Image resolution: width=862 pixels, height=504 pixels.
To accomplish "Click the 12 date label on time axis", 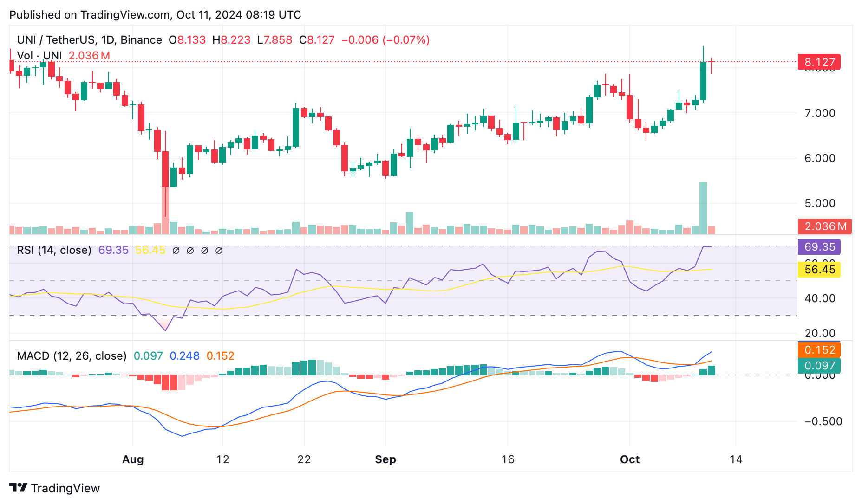I will 223,459.
